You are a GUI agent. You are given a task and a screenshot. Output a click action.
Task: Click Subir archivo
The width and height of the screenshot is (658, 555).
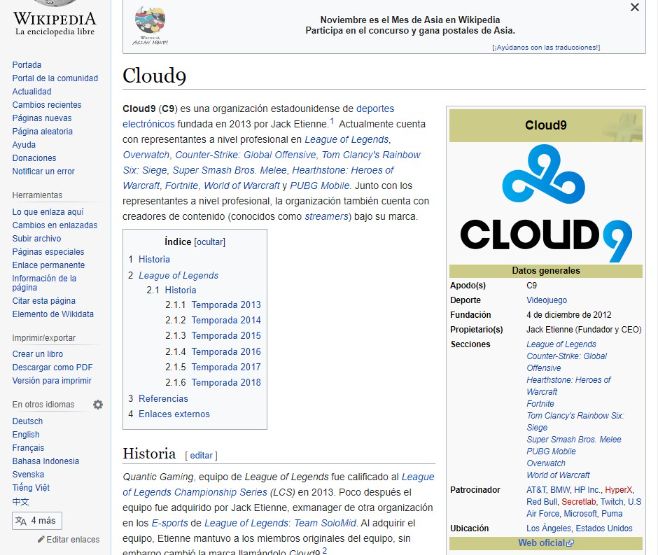pos(37,238)
